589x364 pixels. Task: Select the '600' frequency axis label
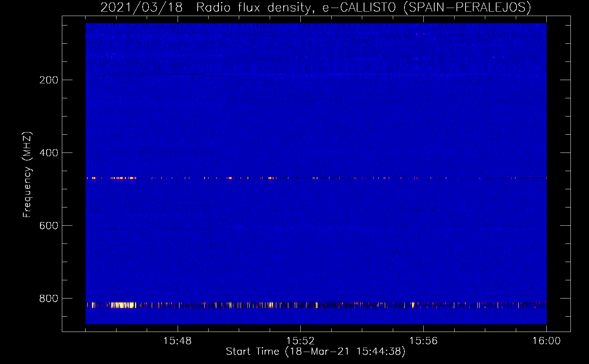[48, 226]
